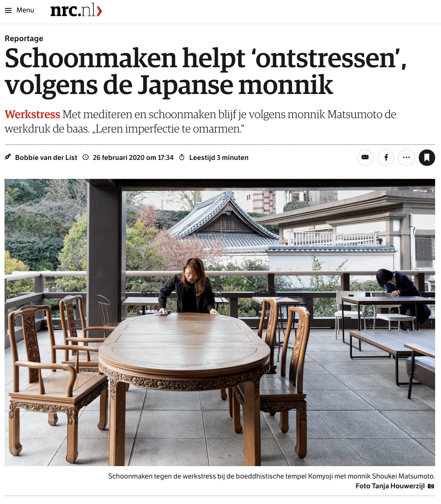Share article on Facebook

386,157
